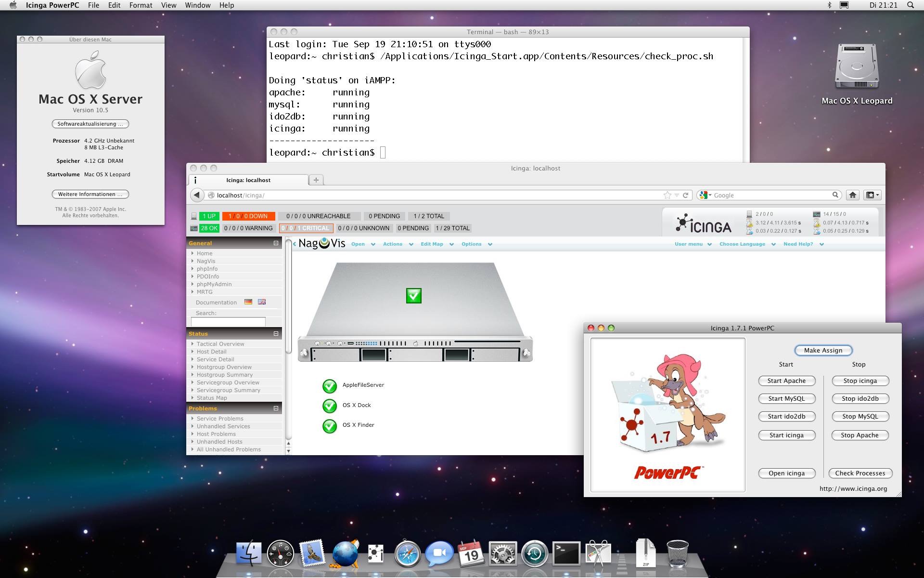Launch Dashboard from the Dock
This screenshot has width=924, height=578.
point(281,553)
